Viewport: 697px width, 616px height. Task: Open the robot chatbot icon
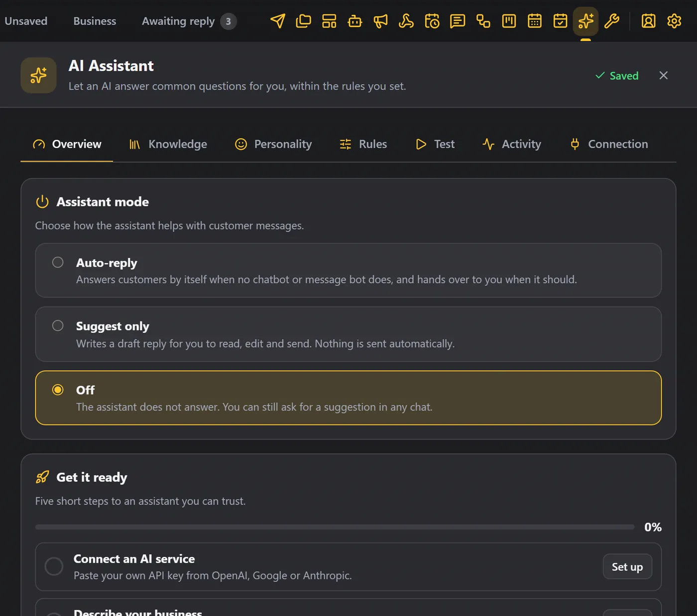click(355, 21)
